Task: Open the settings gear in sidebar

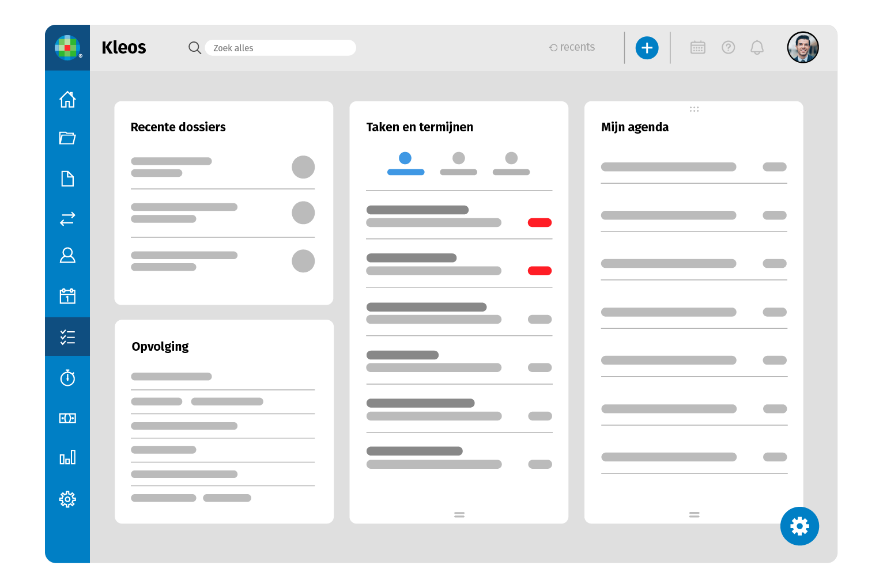Action: pyautogui.click(x=67, y=499)
